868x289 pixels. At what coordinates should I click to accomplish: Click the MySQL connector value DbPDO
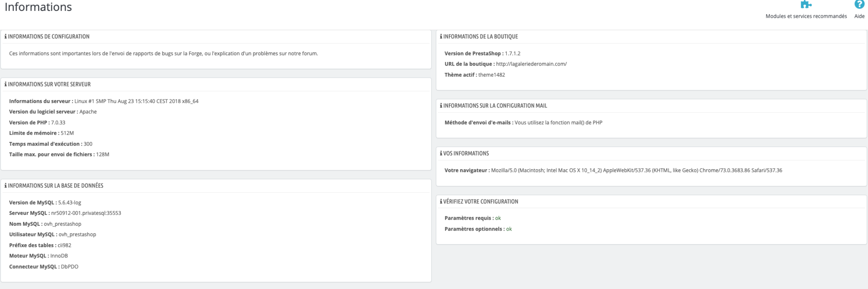pyautogui.click(x=70, y=267)
